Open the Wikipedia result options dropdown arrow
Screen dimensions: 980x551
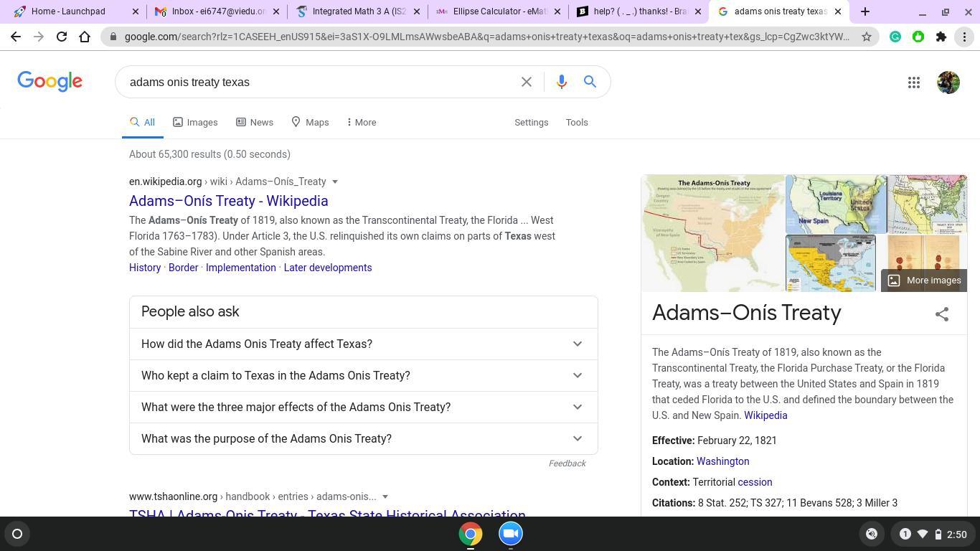(335, 182)
